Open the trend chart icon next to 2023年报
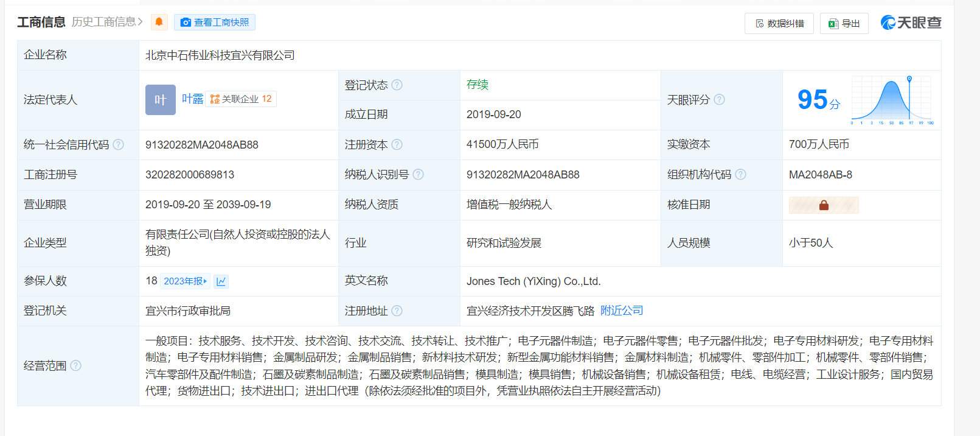 coord(221,281)
